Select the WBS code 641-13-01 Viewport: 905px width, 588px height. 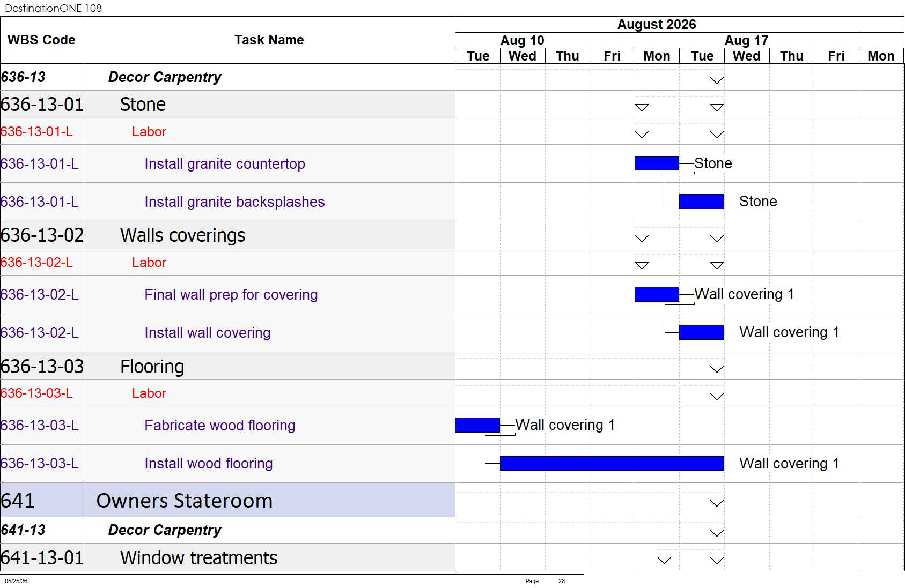[x=42, y=558]
